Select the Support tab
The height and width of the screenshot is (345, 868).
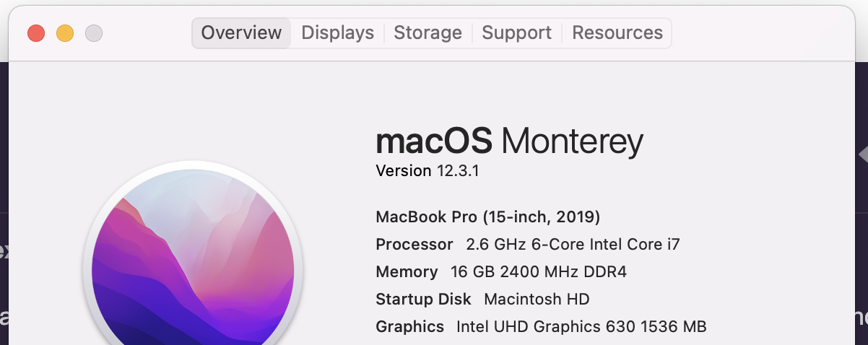click(x=516, y=33)
